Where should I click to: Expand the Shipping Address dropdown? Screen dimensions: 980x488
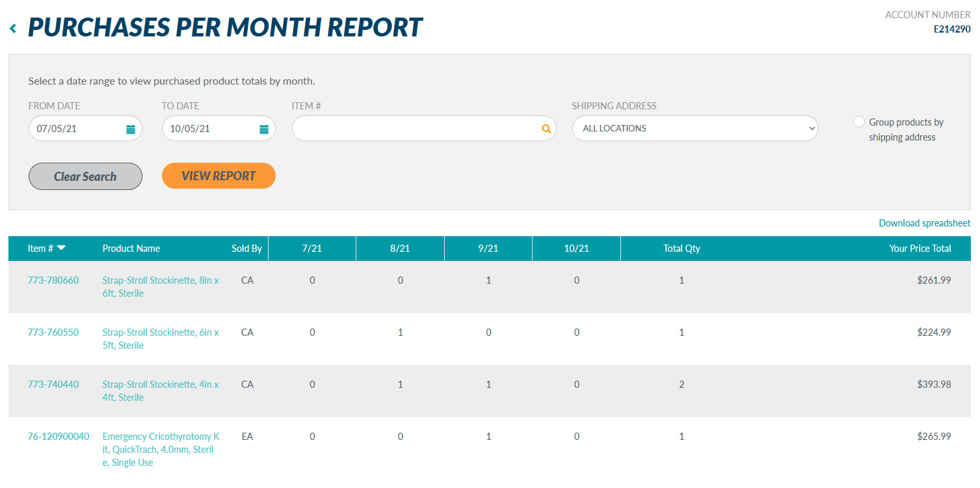point(695,129)
